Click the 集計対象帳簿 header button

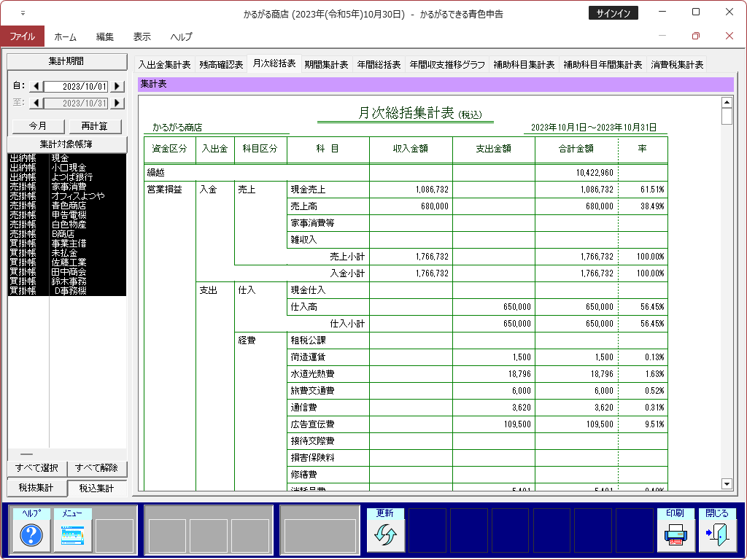point(67,144)
